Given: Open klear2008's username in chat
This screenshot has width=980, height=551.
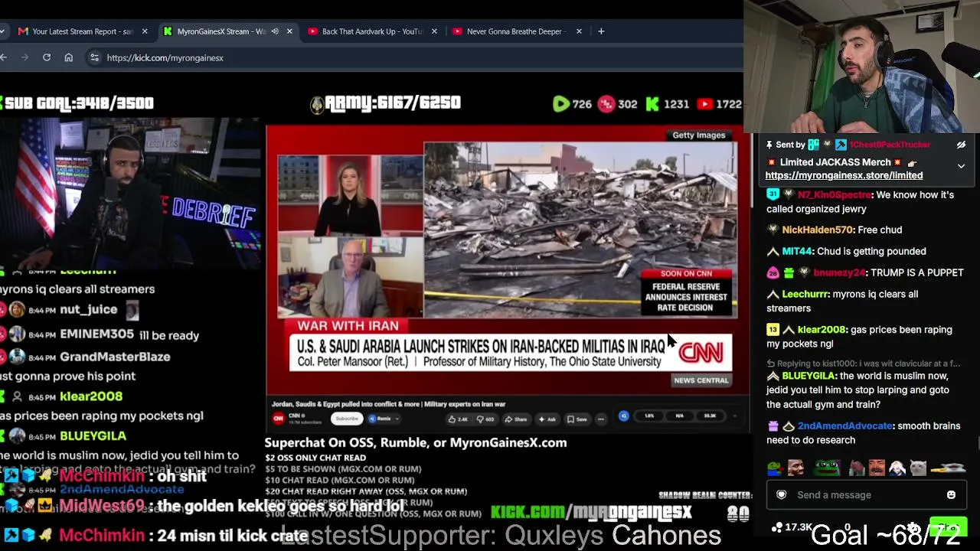Looking at the screenshot, I should tap(822, 330).
